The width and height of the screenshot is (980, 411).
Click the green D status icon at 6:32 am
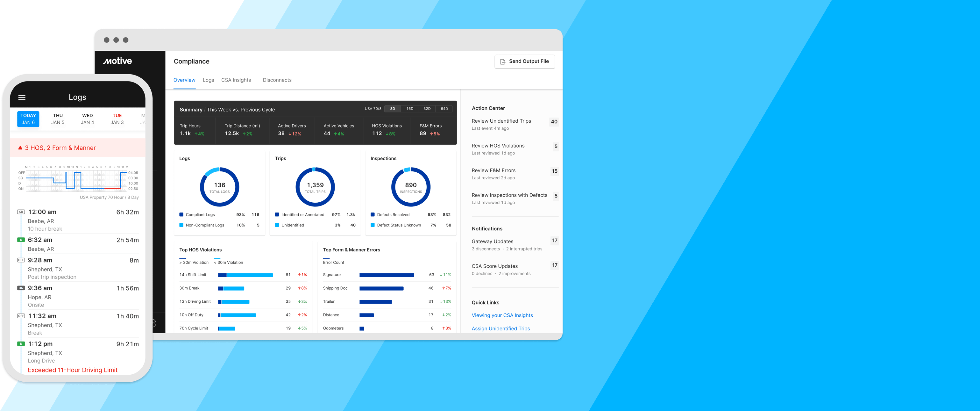(21, 240)
